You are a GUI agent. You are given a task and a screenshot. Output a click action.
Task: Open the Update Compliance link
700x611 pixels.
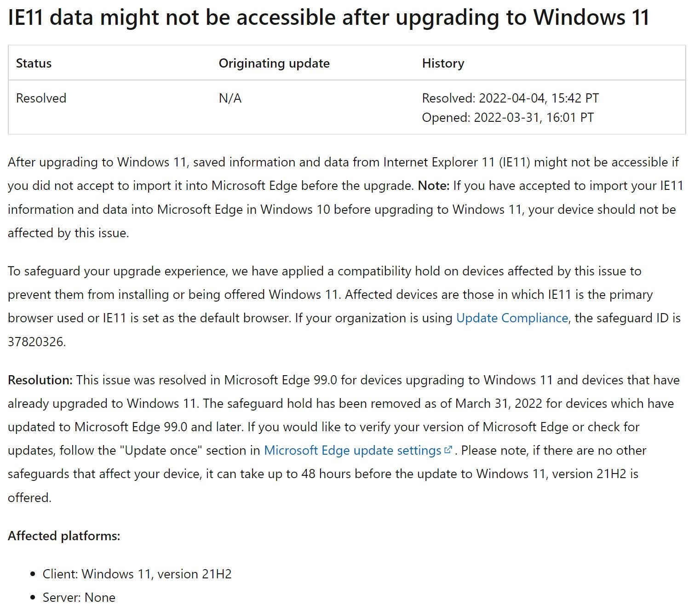click(x=512, y=318)
